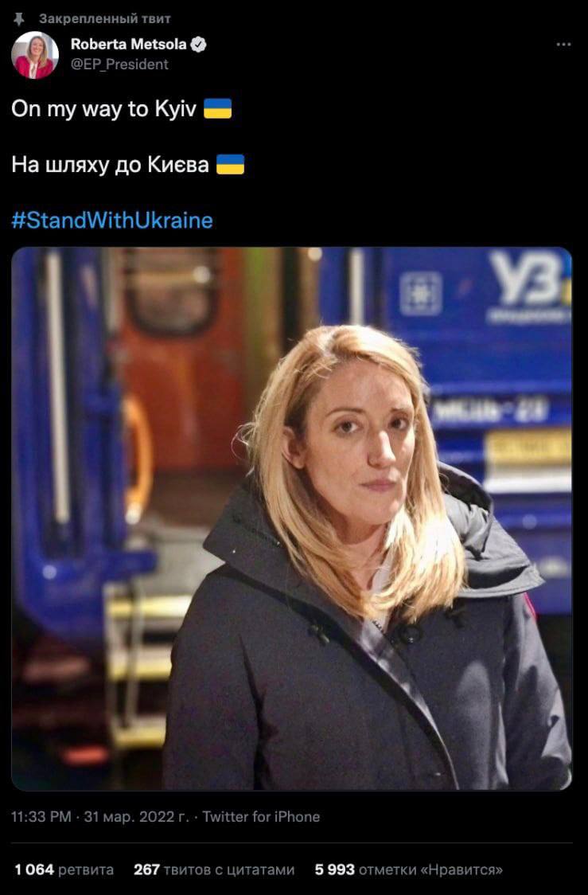This screenshot has width=588, height=895.
Task: Open the #StandWithUkraine hashtag
Action: (x=111, y=221)
